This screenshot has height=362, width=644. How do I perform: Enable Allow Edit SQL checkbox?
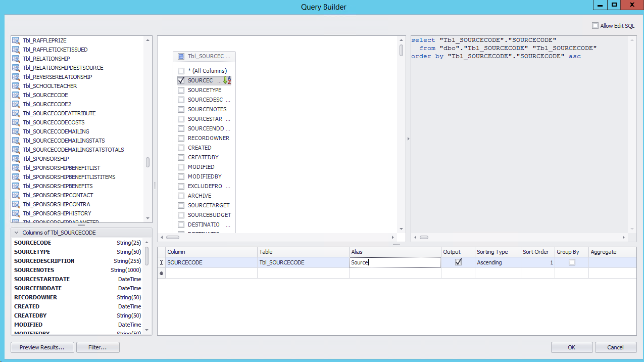595,26
